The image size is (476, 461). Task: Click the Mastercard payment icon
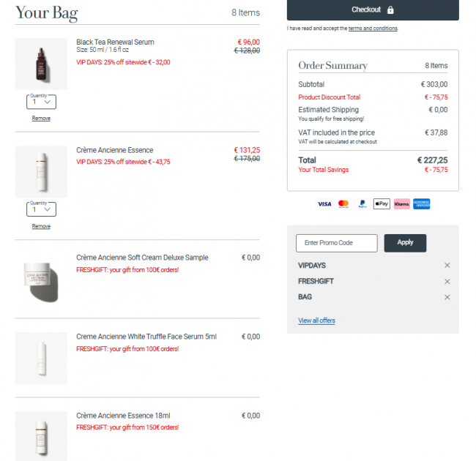(343, 204)
